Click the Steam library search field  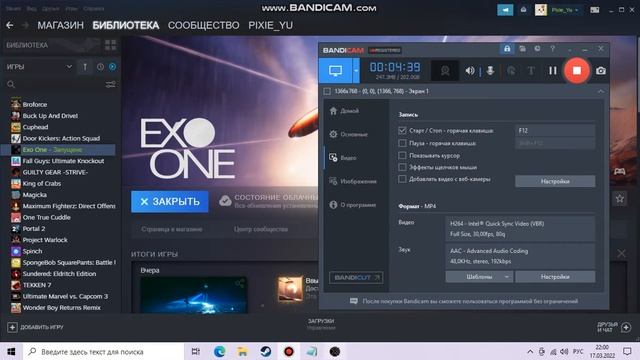(x=53, y=84)
